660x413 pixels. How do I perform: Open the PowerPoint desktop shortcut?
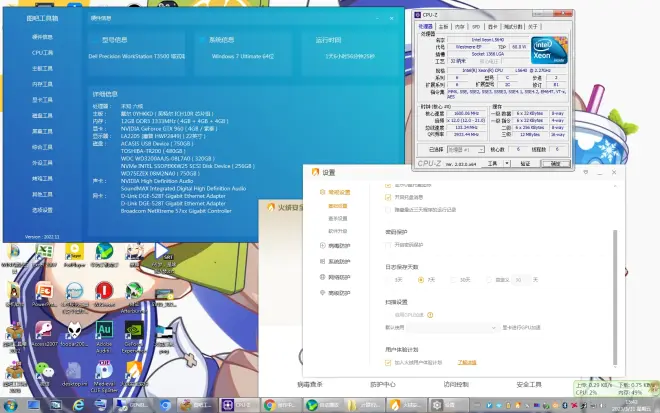44,291
